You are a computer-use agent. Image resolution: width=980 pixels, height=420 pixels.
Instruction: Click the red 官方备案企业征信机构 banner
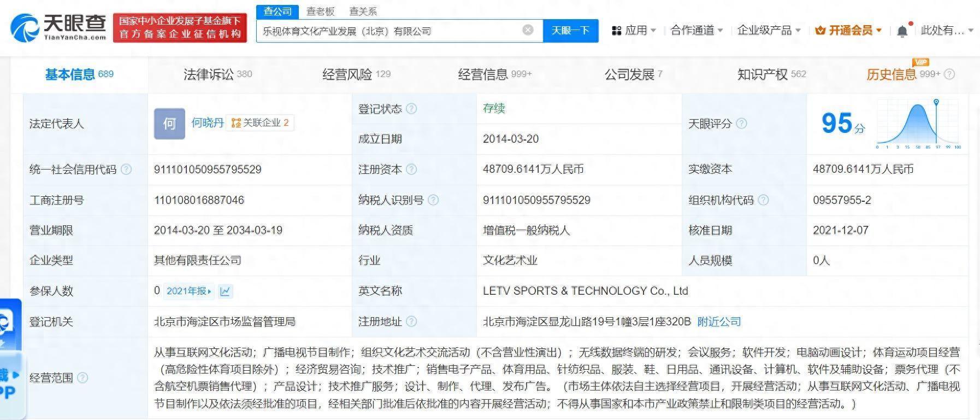tap(180, 28)
